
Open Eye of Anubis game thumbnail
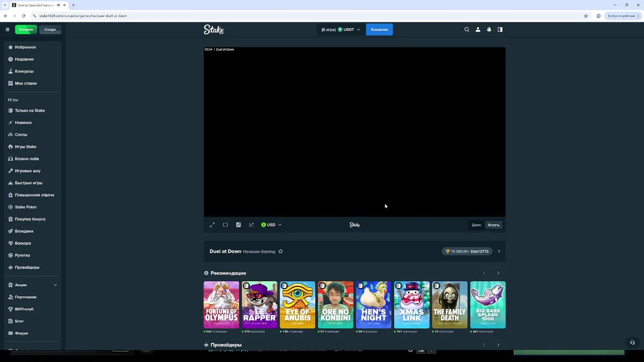pos(297,305)
